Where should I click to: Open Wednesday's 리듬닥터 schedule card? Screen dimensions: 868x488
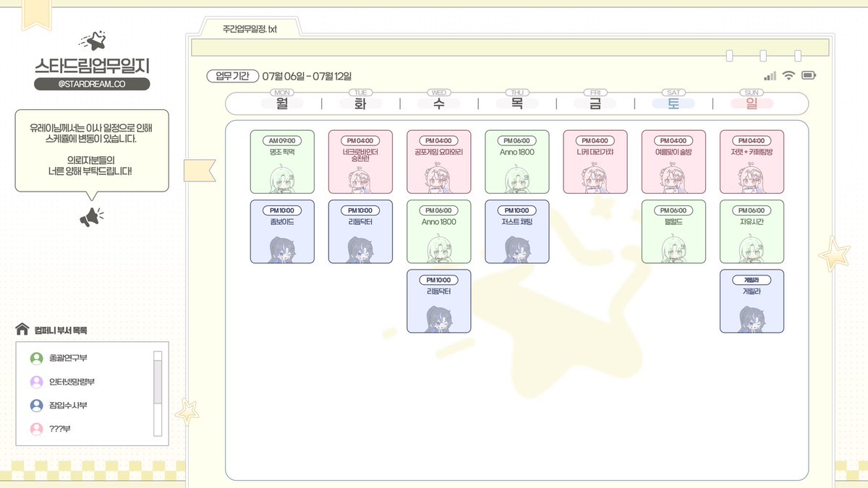coord(438,301)
